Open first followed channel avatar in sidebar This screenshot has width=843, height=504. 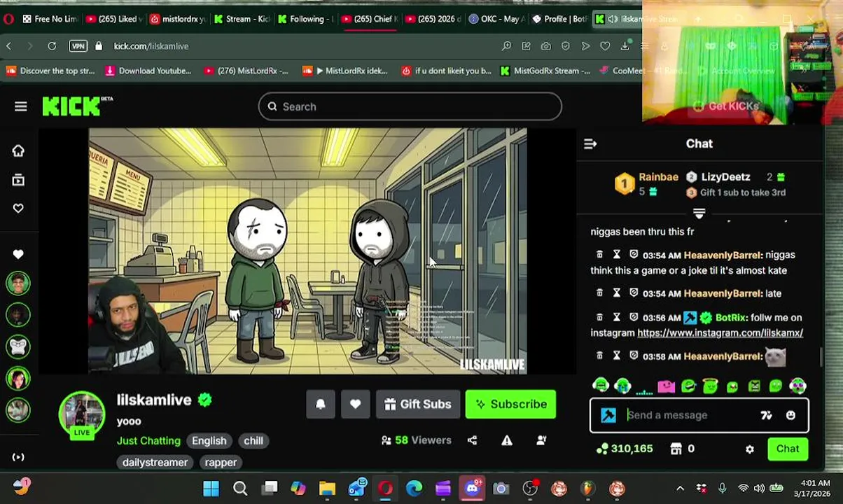18,283
